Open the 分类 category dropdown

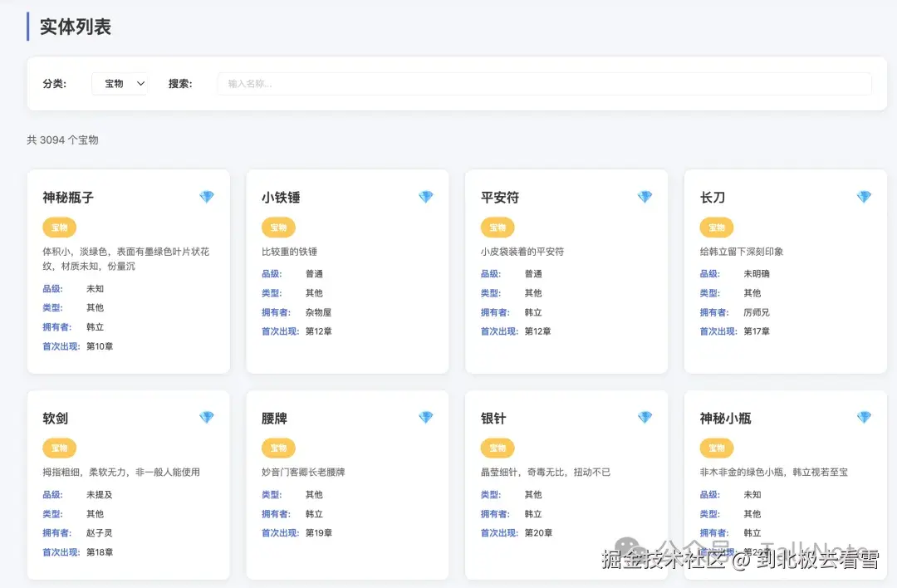pos(119,83)
